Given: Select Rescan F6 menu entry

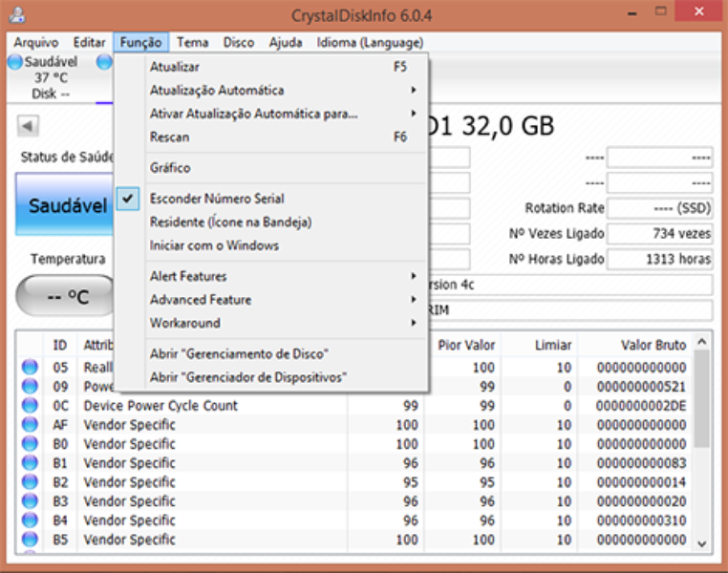Looking at the screenshot, I should click(x=270, y=137).
